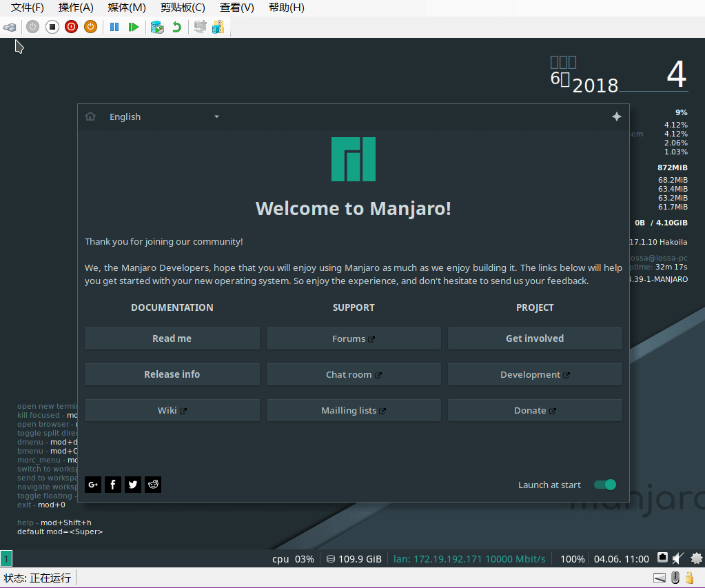Create a checkpoint with toolbar icon
The image size is (705, 588).
(157, 27)
